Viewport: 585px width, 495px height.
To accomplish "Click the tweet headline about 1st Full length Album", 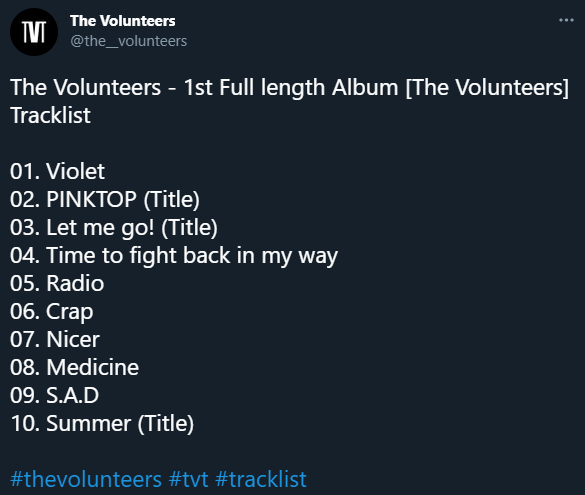I will point(290,88).
